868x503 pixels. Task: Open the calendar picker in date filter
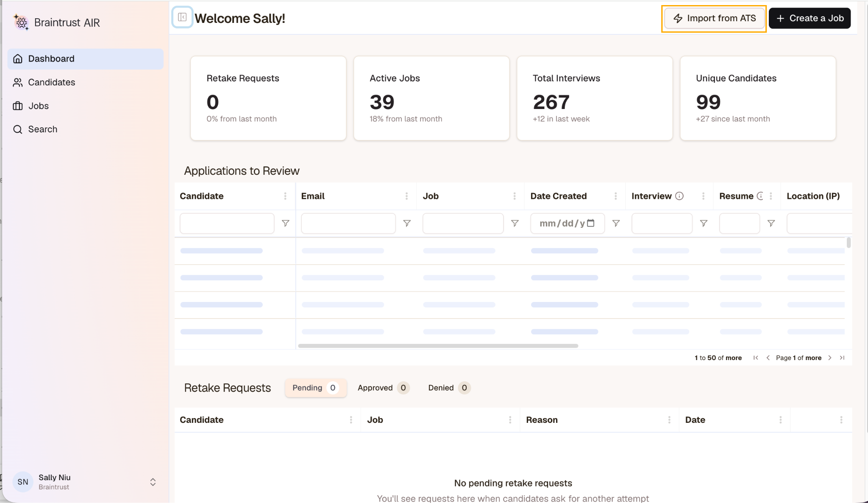coord(591,223)
